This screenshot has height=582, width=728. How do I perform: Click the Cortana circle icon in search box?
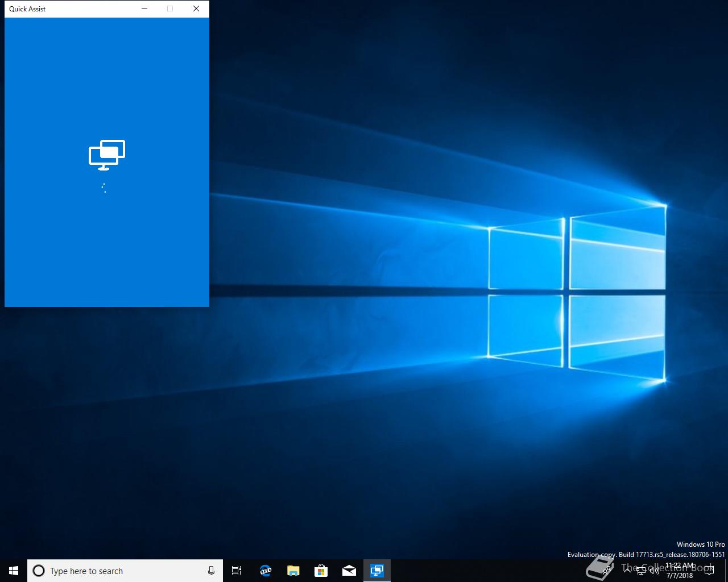pos(39,571)
